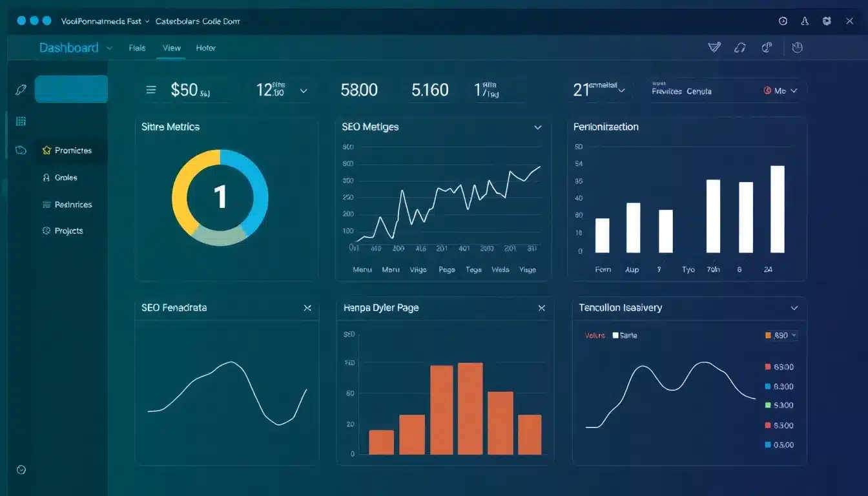Open the Dashboard dropdown menu
The width and height of the screenshot is (868, 496).
click(109, 47)
